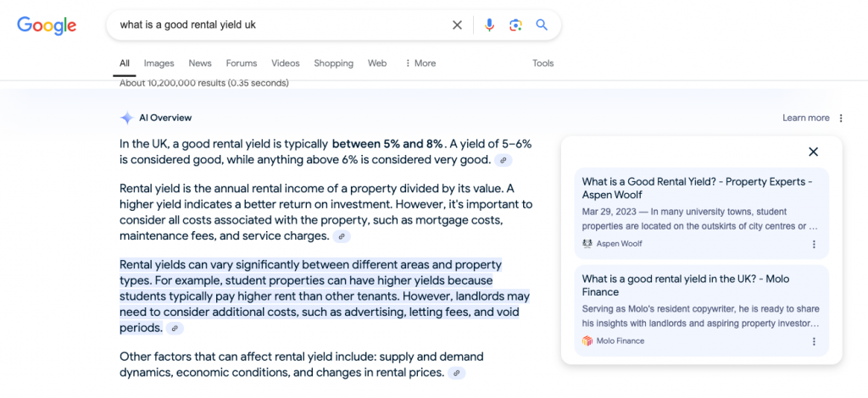Screen dimensions: 868x398
Task: Open the Videos results tab
Action: [x=286, y=64]
